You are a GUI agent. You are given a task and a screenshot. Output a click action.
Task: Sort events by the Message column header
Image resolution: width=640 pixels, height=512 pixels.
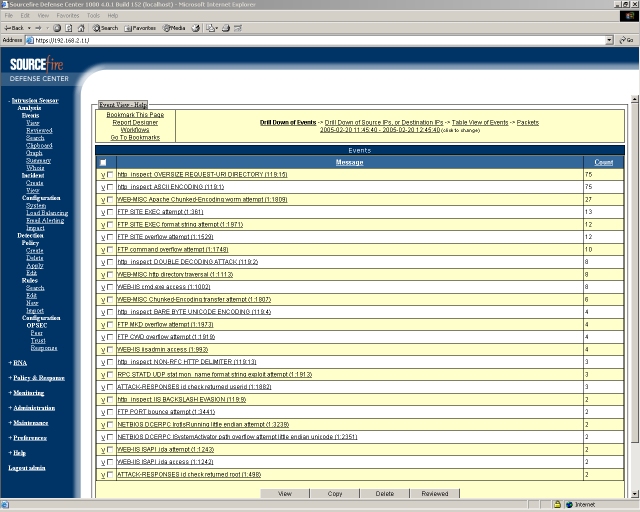349,163
